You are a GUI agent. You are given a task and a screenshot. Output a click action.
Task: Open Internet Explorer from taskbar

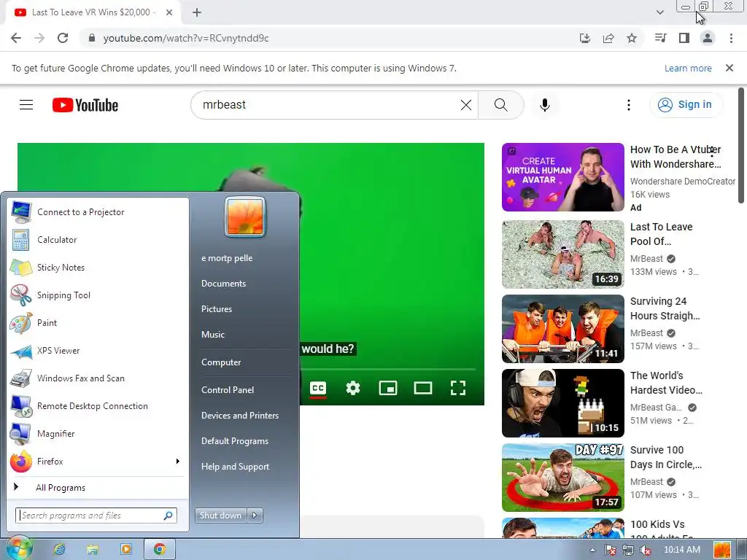point(59,549)
